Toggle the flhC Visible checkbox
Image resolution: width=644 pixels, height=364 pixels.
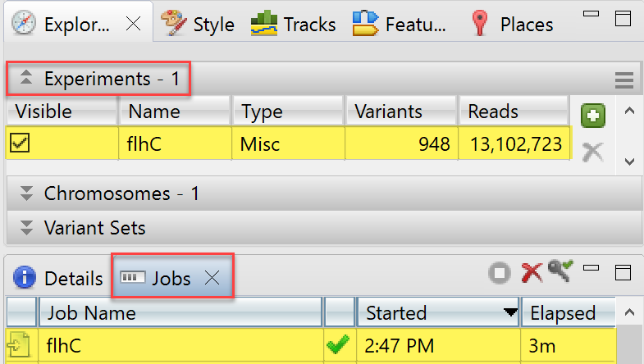click(20, 144)
